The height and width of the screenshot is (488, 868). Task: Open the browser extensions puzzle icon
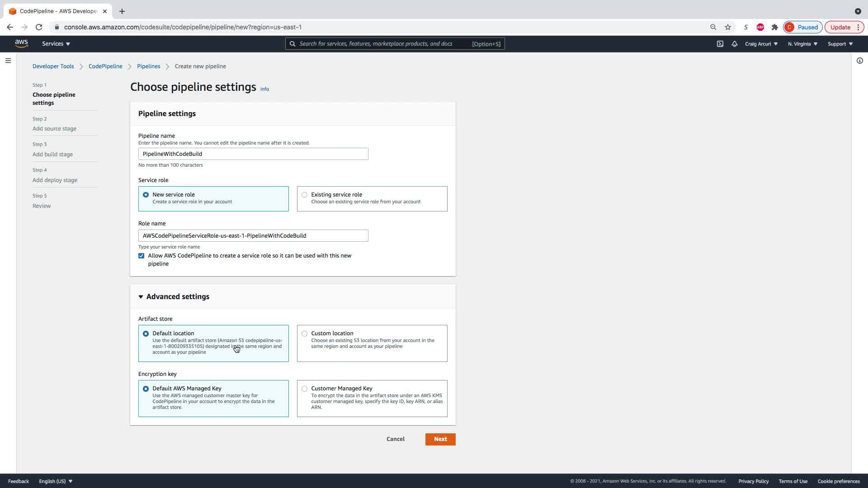(x=775, y=27)
